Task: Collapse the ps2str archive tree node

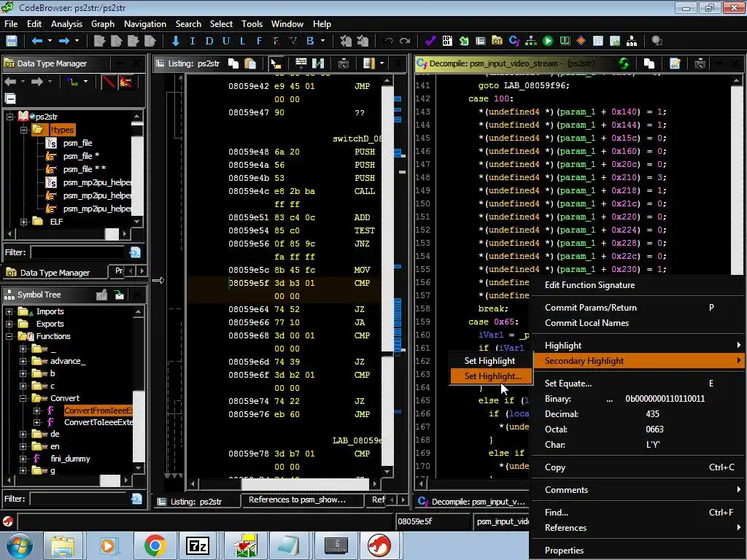Action: pos(9,116)
